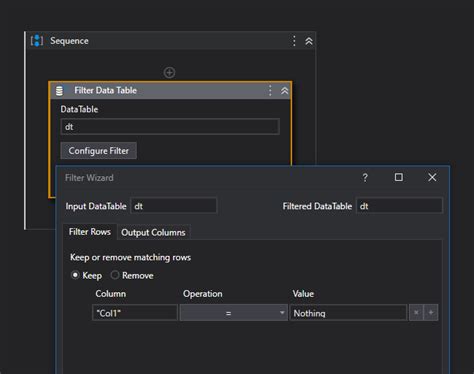Click the Configure Filter button
The height and width of the screenshot is (374, 474).
(99, 151)
